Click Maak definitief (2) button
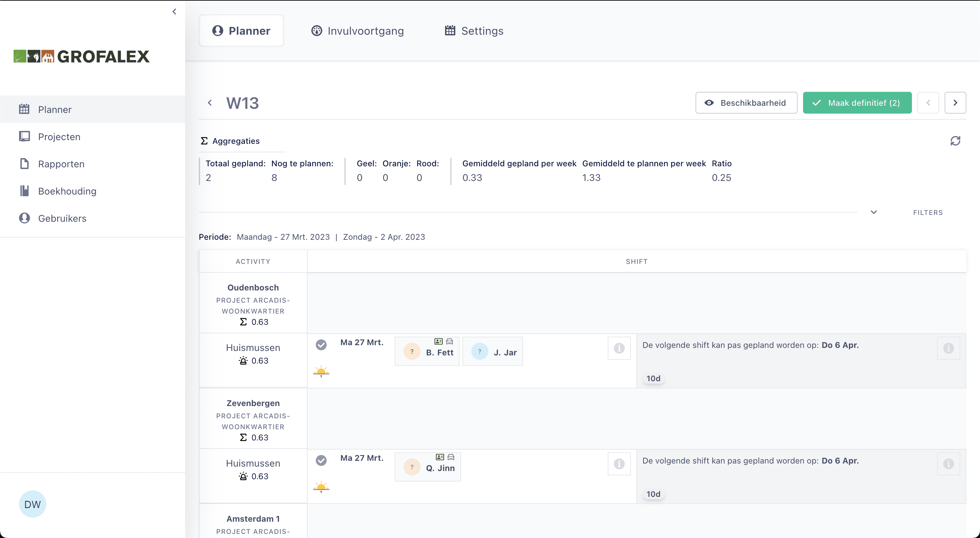The height and width of the screenshot is (538, 980). click(x=857, y=103)
